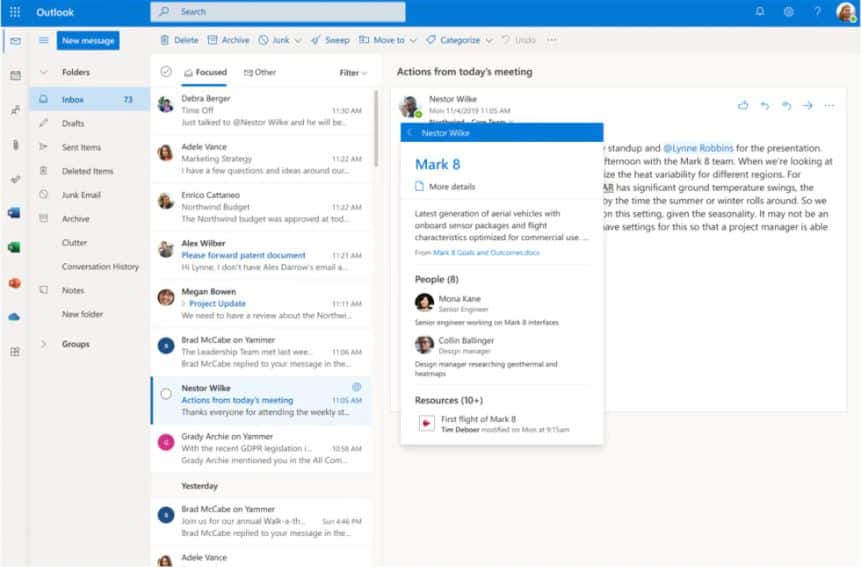Click the @Lynne Robbins mention
The image size is (861, 567).
point(698,148)
